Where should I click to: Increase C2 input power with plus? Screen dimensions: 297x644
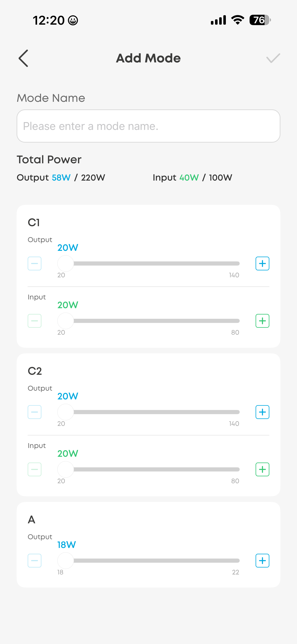[262, 469]
